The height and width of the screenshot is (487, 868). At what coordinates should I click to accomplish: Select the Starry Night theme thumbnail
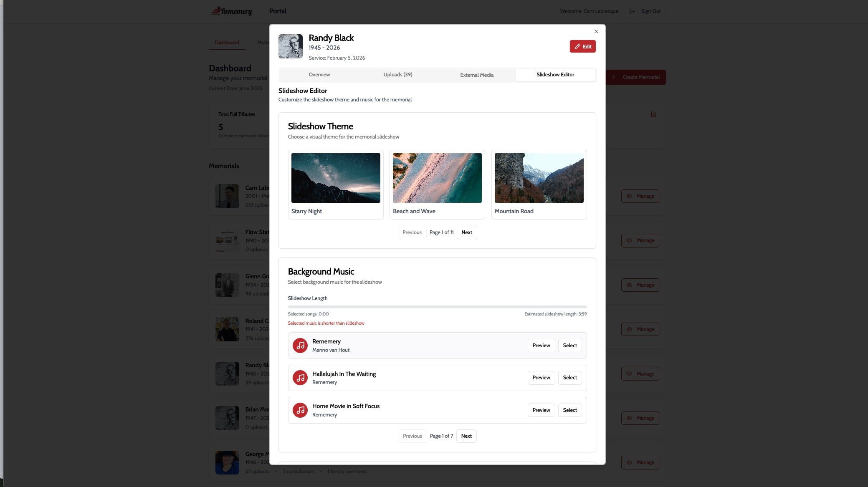tap(336, 178)
